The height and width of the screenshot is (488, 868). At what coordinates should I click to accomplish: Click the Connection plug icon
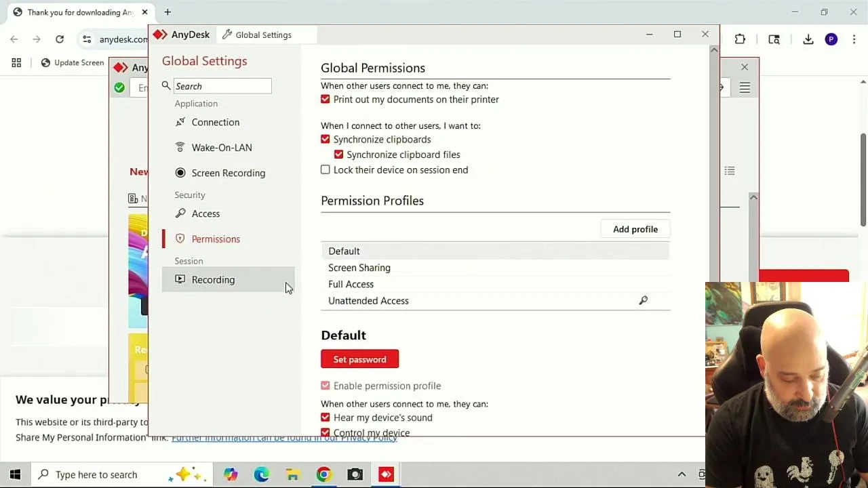click(x=180, y=122)
